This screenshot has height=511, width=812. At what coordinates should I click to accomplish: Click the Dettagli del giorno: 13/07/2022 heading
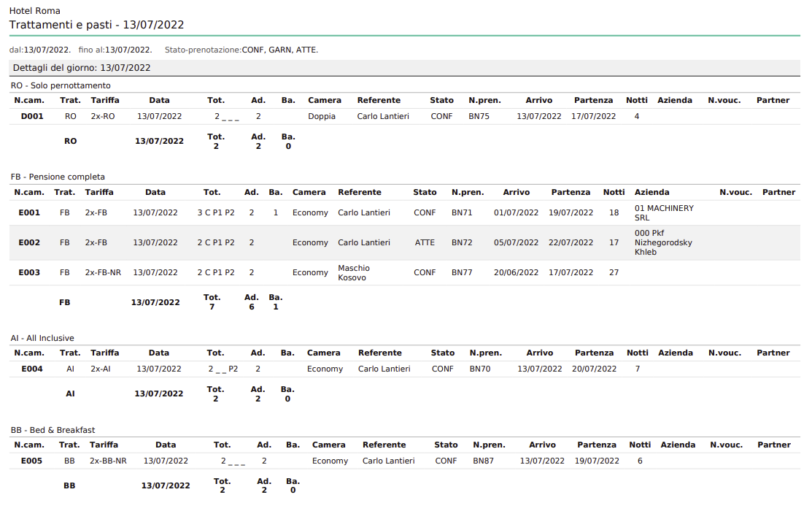click(x=82, y=68)
